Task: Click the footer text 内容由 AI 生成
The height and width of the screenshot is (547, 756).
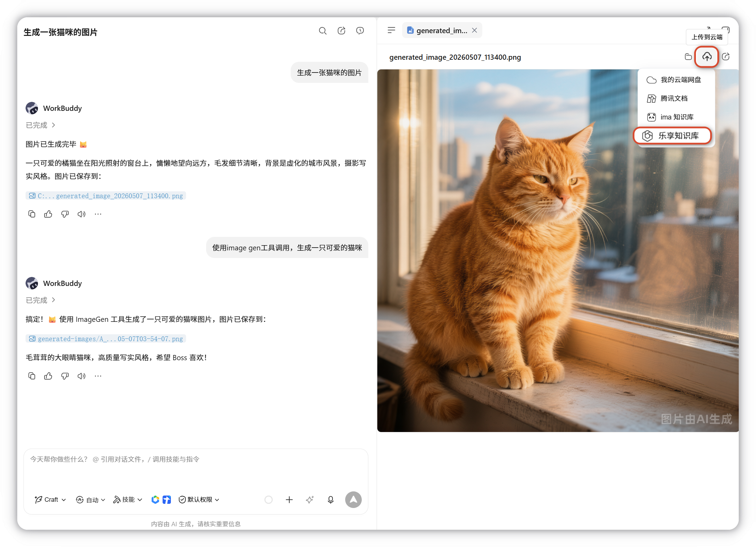Action: point(196,524)
